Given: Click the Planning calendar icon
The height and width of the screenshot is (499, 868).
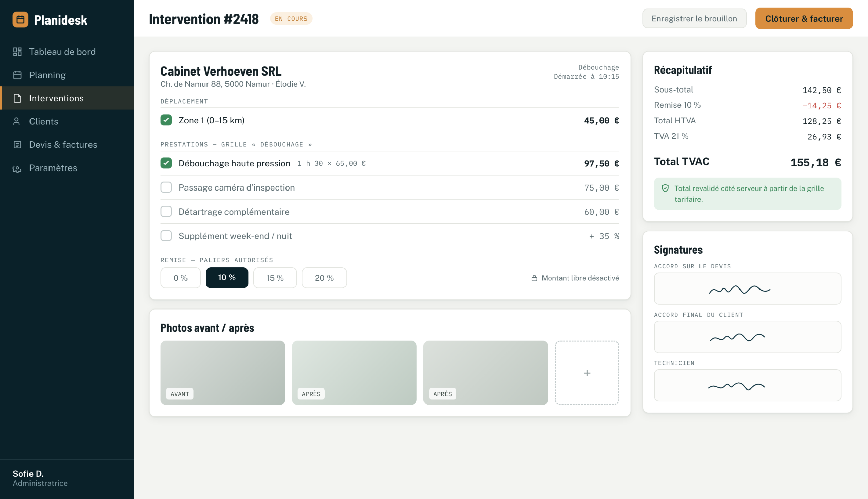Looking at the screenshot, I should click(x=17, y=75).
